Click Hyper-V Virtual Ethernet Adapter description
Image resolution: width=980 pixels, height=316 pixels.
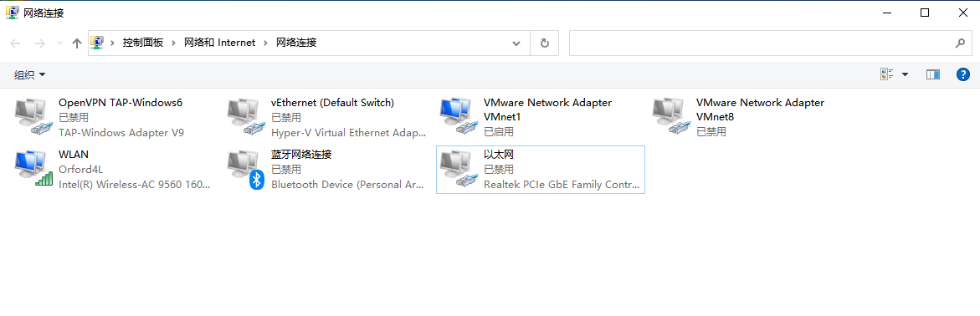tap(349, 132)
